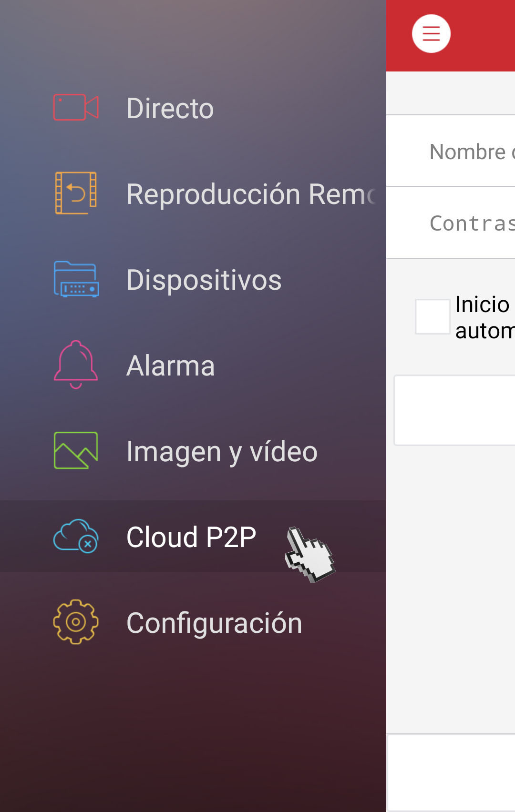Focus the Nombre de usuario field
Image resolution: width=515 pixels, height=812 pixels.
pos(451,151)
